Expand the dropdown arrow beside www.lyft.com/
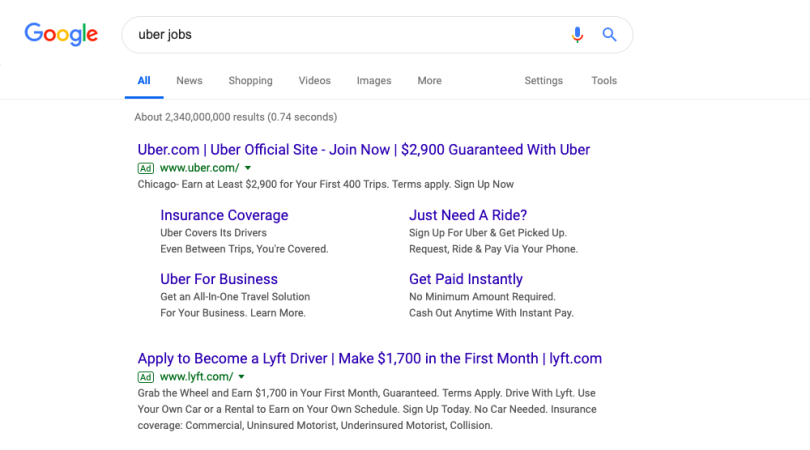This screenshot has height=450, width=810. pos(241,377)
